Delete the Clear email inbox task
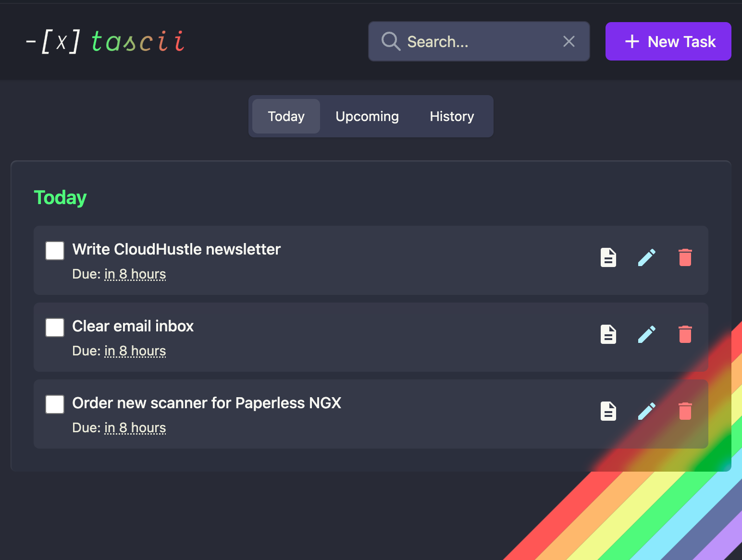Screen dimensions: 742x560 pyautogui.click(x=685, y=334)
